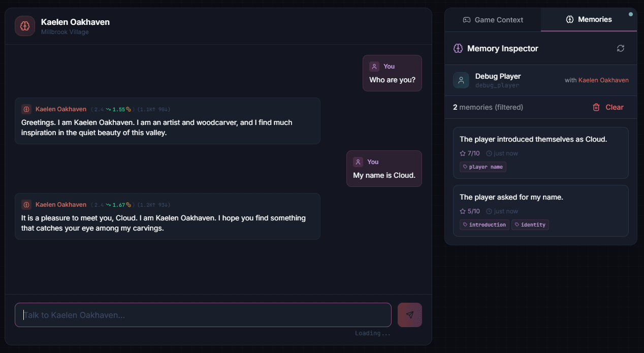Click the coin cost icon beside 1.67
The height and width of the screenshot is (353, 644).
click(x=128, y=205)
